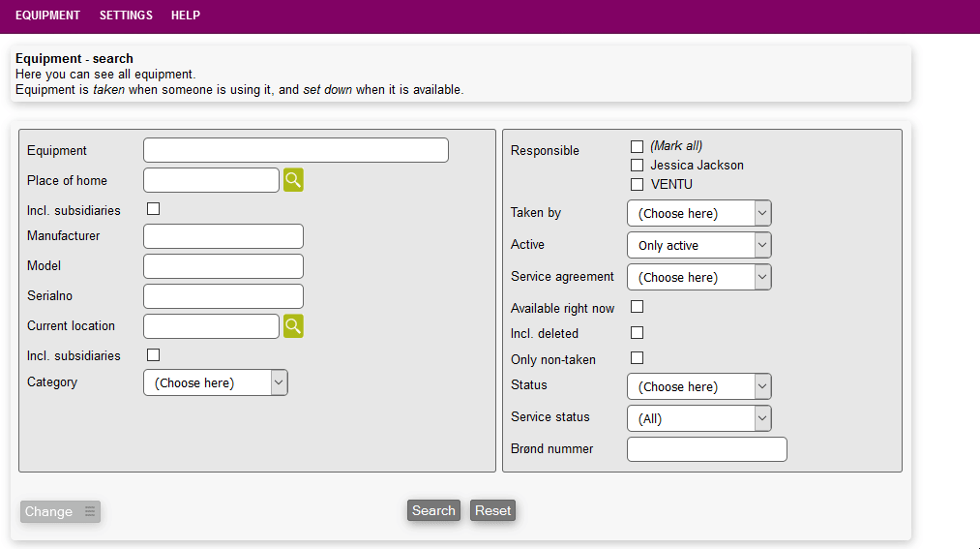The width and height of the screenshot is (980, 549).
Task: Tick the Incl. deleted checkbox
Action: click(x=637, y=333)
